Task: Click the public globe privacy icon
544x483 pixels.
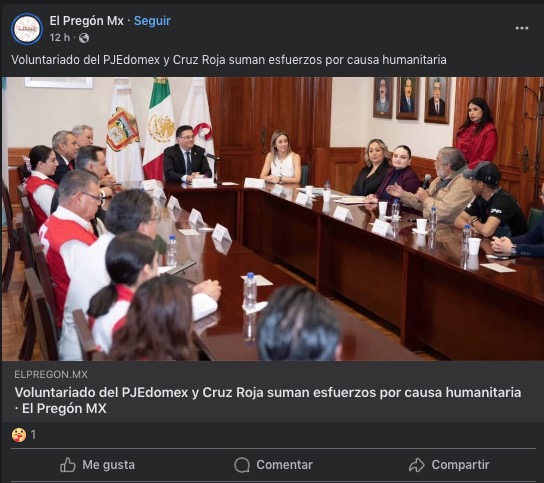Action: tap(84, 37)
